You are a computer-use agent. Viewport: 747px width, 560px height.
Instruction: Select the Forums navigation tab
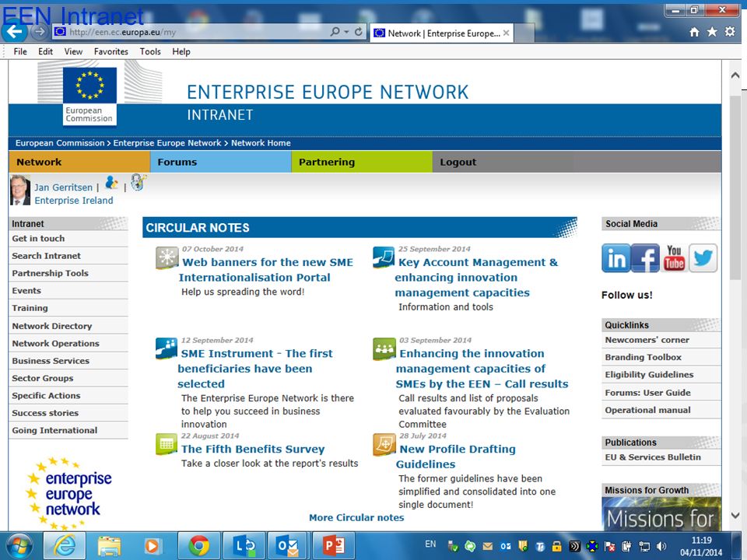point(220,162)
